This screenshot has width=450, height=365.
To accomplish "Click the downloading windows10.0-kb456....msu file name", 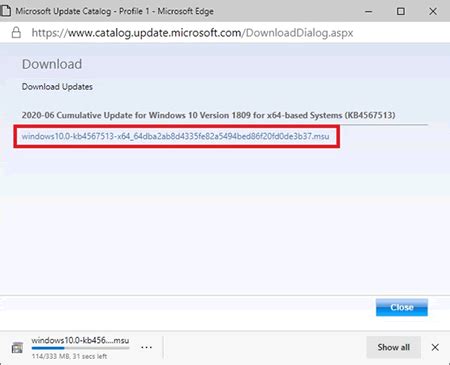I will pyautogui.click(x=80, y=340).
